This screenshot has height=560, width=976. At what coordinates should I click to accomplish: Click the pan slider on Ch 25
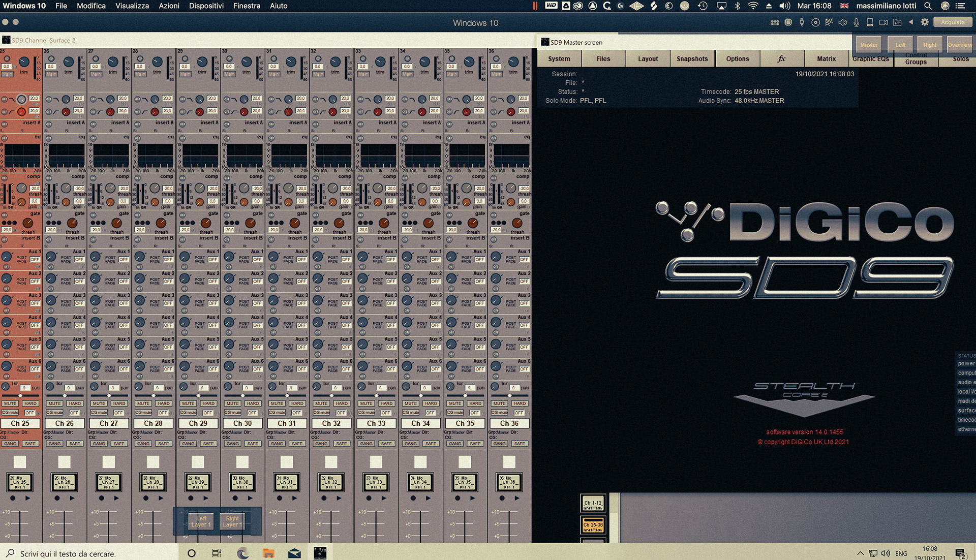click(20, 395)
